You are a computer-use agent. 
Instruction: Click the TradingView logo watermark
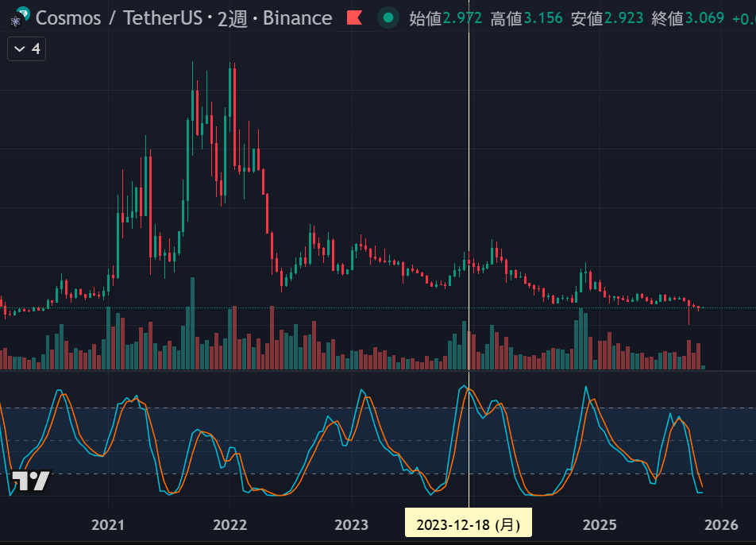point(31,481)
